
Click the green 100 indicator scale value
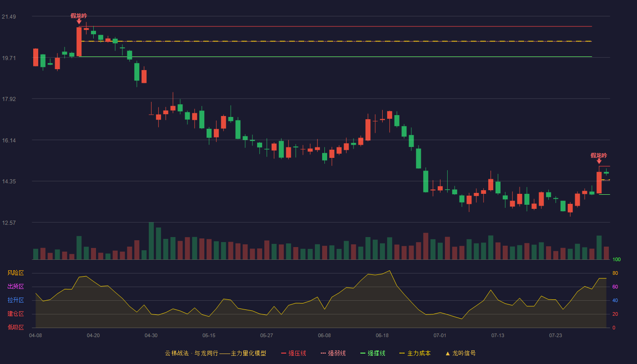[x=617, y=260]
